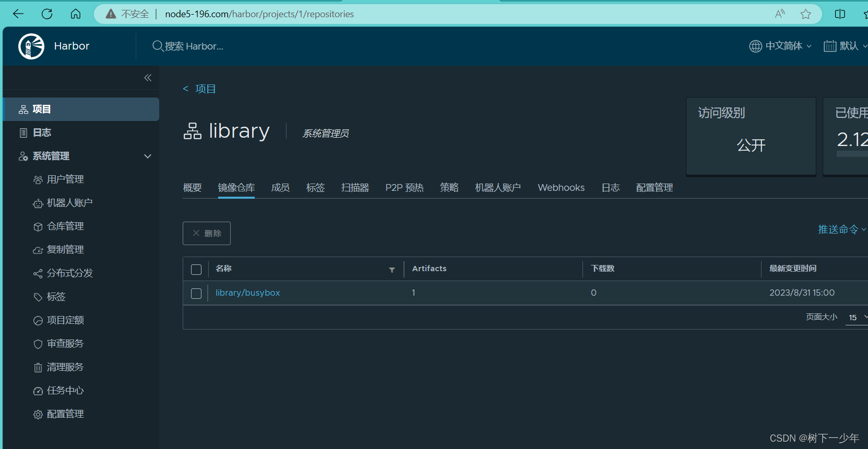Click the 用户管理 users icon
Screen dimensions: 868x449
pos(38,180)
